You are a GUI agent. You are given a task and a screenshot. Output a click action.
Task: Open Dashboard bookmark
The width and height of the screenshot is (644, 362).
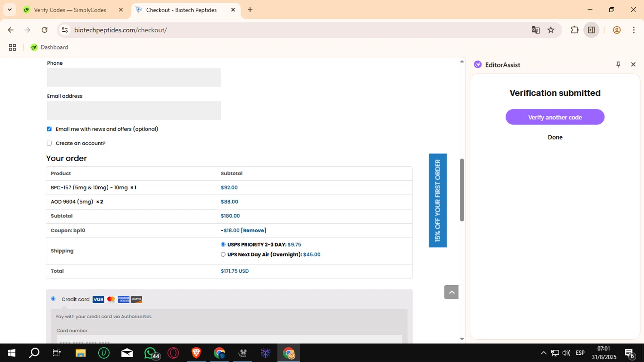point(49,48)
